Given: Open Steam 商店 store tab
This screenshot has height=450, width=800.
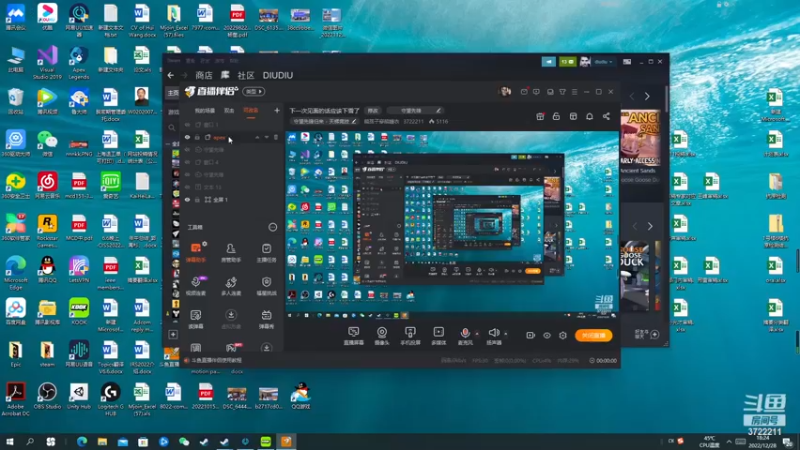Looking at the screenshot, I should coord(204,75).
